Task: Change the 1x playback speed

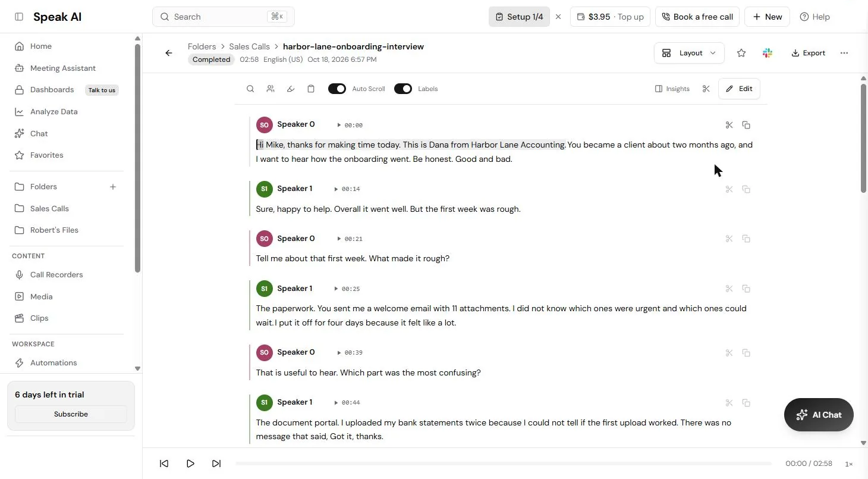Action: point(849,464)
